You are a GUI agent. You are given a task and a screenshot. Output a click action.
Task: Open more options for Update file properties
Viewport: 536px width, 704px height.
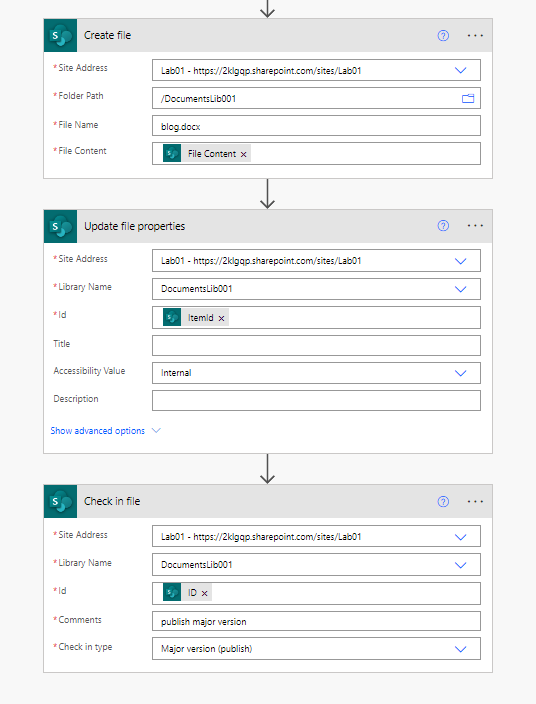[x=475, y=226]
